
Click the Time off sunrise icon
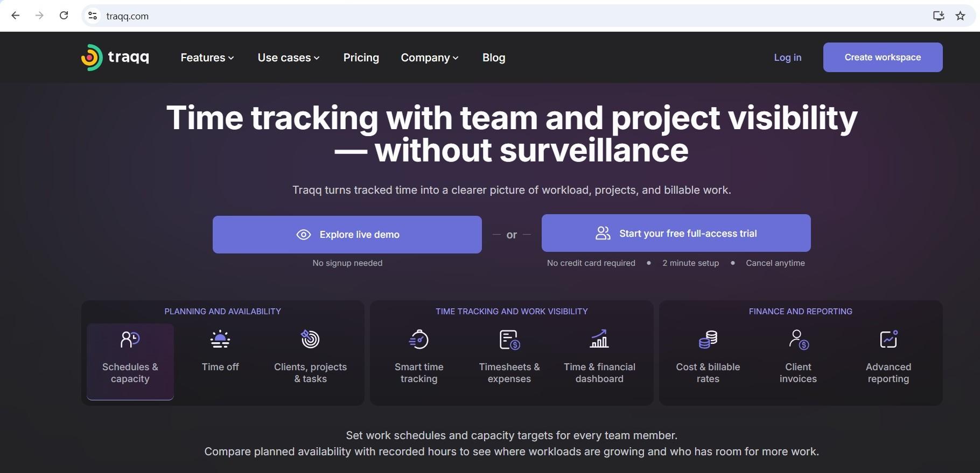[x=220, y=340]
